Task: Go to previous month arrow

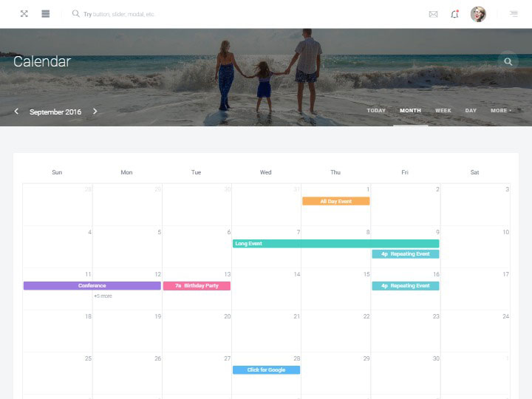Action: (17, 112)
